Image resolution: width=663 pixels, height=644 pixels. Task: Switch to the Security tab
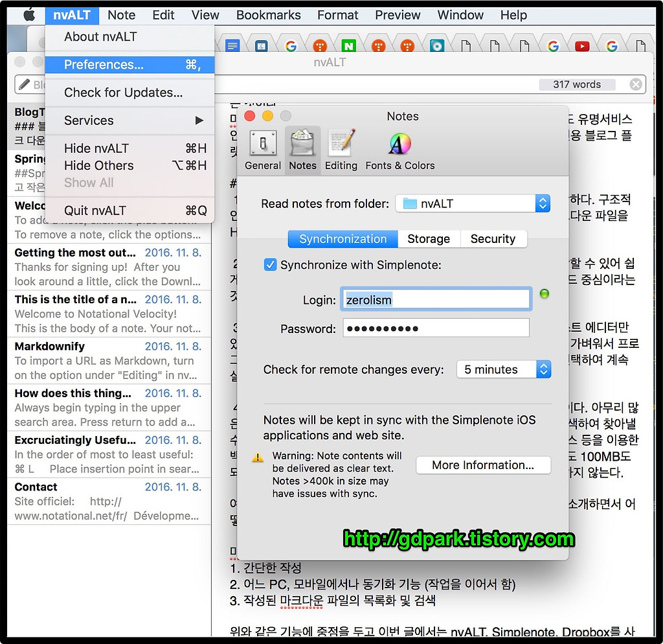[492, 239]
